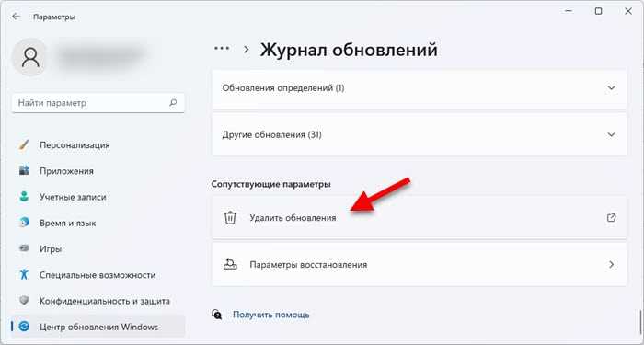Click the trash can icon for Удалить обновления
Viewport: 644px width, 345px height.
tap(230, 218)
